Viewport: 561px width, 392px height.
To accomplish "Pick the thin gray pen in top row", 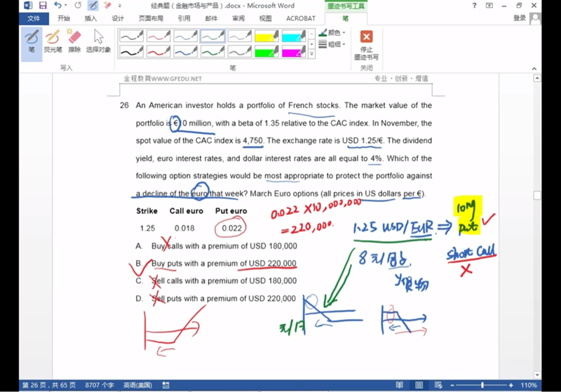I will click(x=240, y=36).
